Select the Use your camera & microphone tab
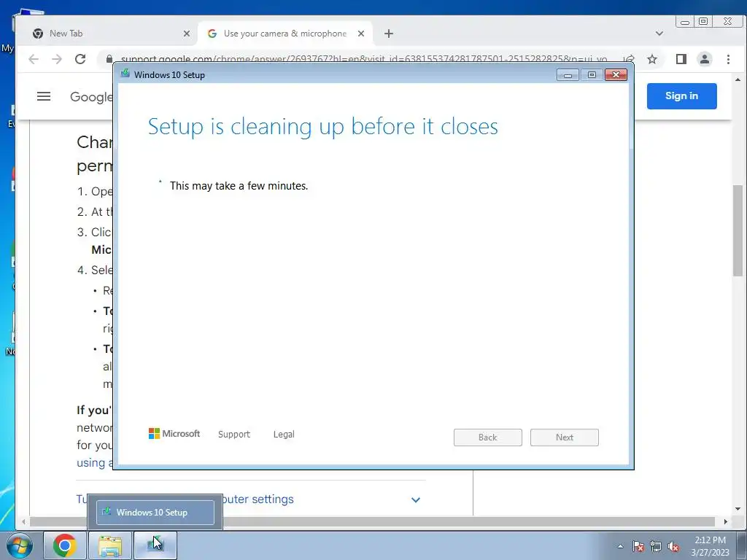Viewport: 747px width, 560px height. tap(286, 34)
